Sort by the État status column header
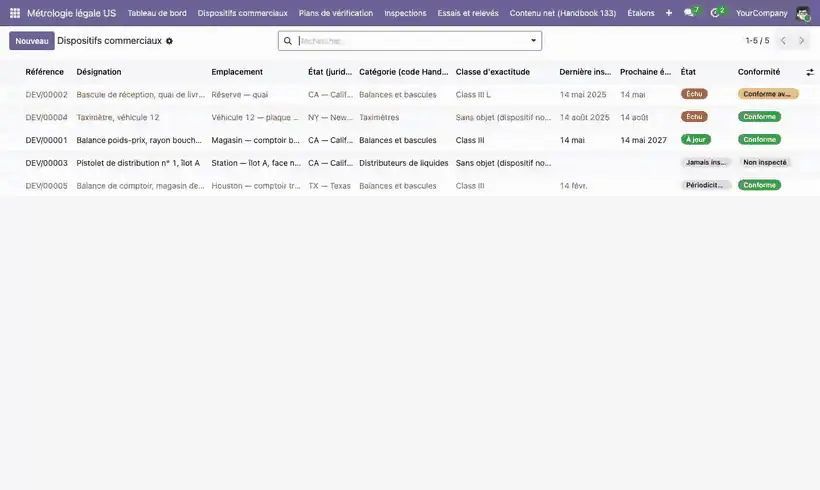Image resolution: width=820 pixels, height=490 pixels. [688, 72]
